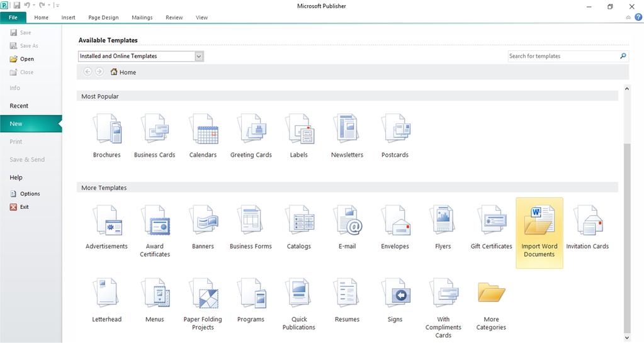The image size is (644, 343).
Task: Open the Catalogs template category
Action: pos(299,228)
